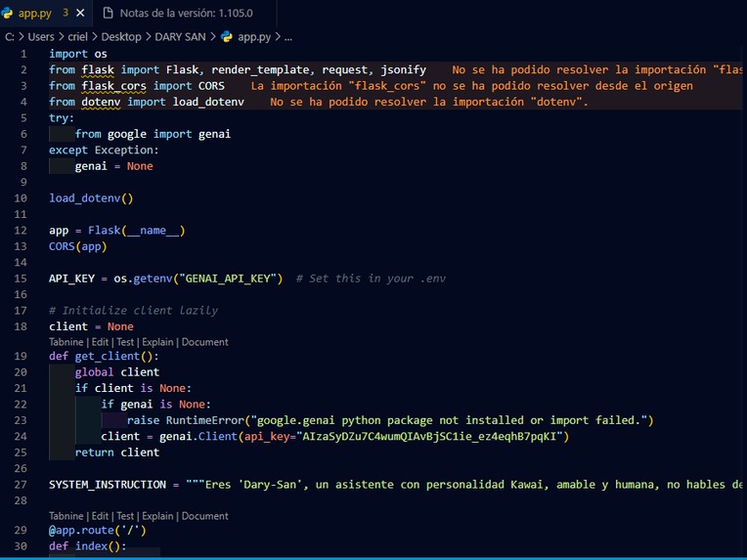
Task: Click '# Initialize client lazily' comment
Action: tap(133, 311)
